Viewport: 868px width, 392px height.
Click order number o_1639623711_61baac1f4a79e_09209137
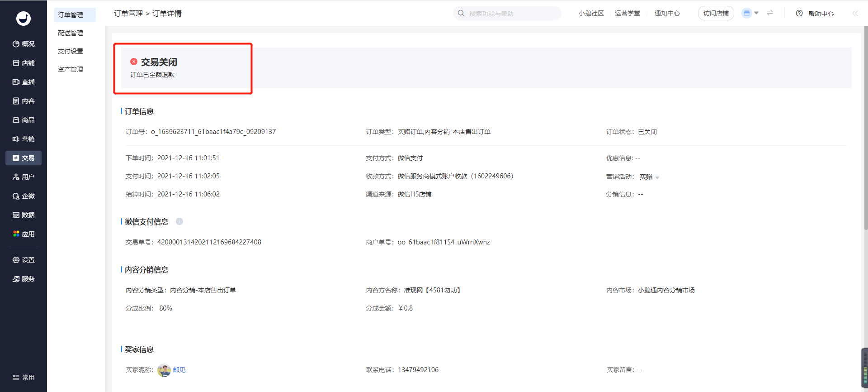pos(213,132)
